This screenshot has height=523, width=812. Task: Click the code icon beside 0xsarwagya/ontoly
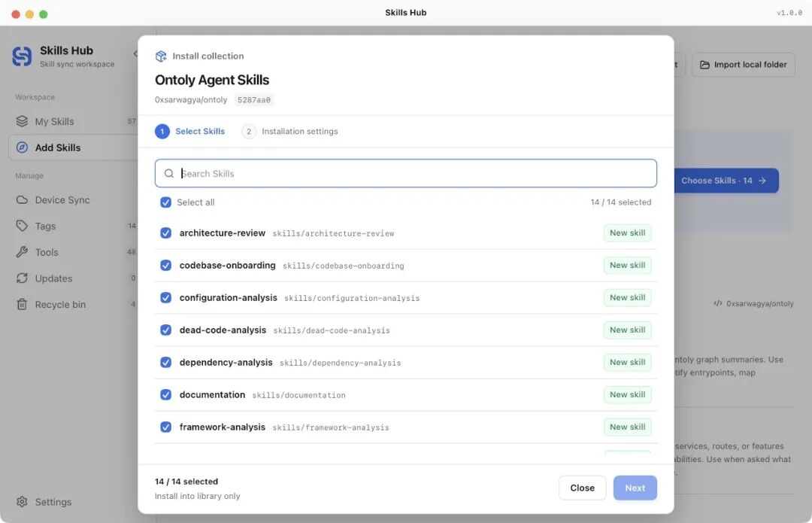point(718,303)
